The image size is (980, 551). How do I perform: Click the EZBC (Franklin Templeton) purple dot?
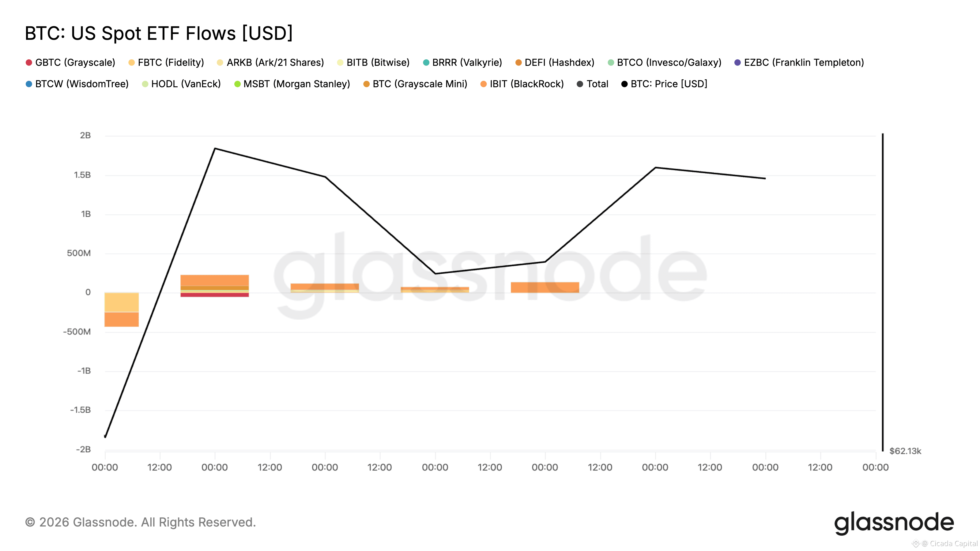coord(738,63)
